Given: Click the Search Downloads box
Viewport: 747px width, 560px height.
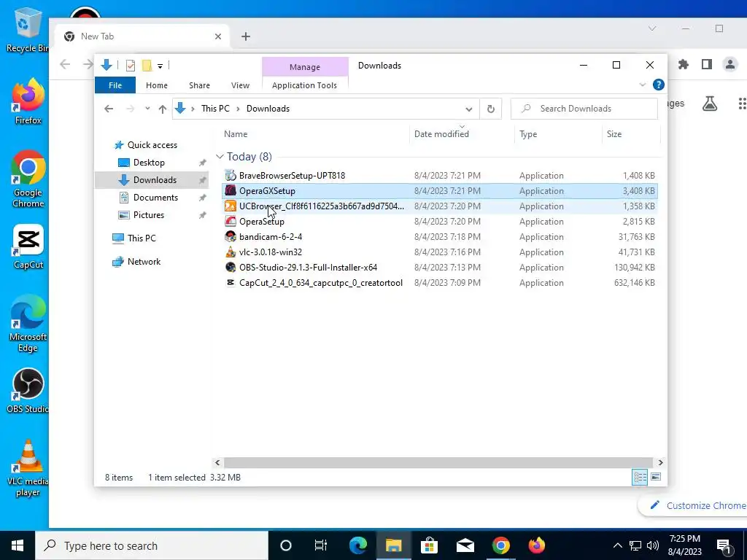Looking at the screenshot, I should click(584, 109).
